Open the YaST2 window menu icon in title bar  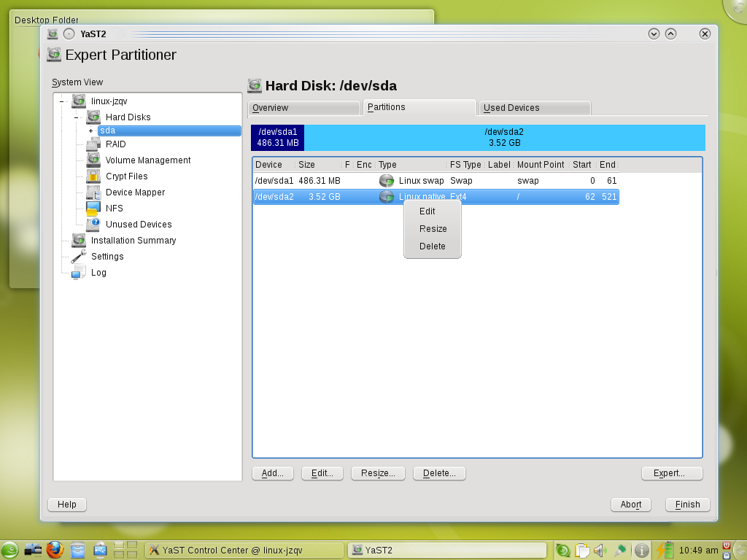[53, 34]
